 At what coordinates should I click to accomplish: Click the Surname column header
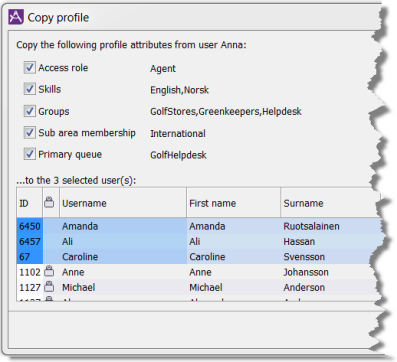point(331,203)
